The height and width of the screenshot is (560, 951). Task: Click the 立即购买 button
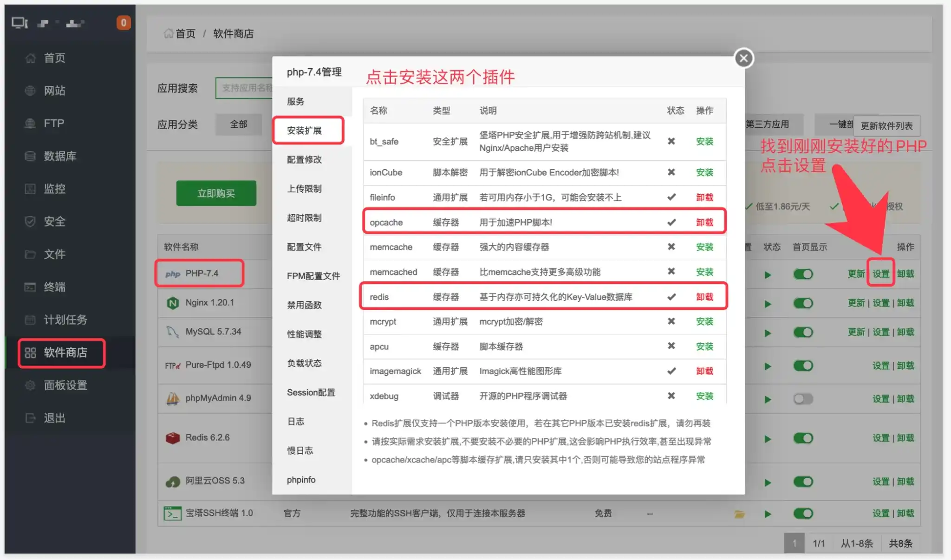(x=215, y=193)
